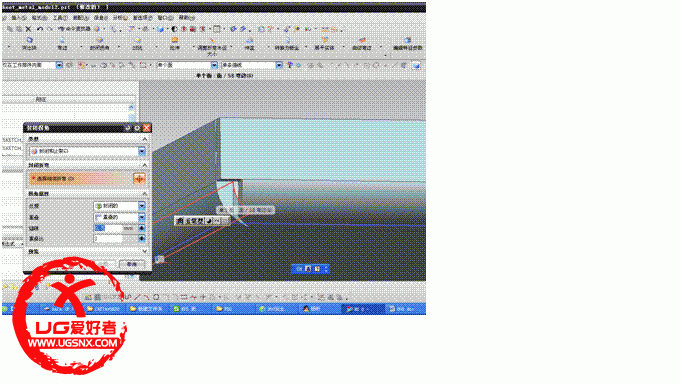Viewport: 680px width, 384px height.
Task: Select the Convert to Sheet Metal tool
Action: pos(287,44)
